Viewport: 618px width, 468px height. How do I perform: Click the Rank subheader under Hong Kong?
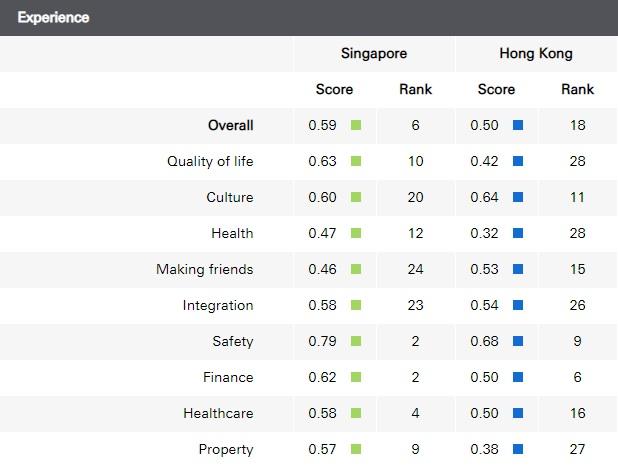tap(577, 90)
